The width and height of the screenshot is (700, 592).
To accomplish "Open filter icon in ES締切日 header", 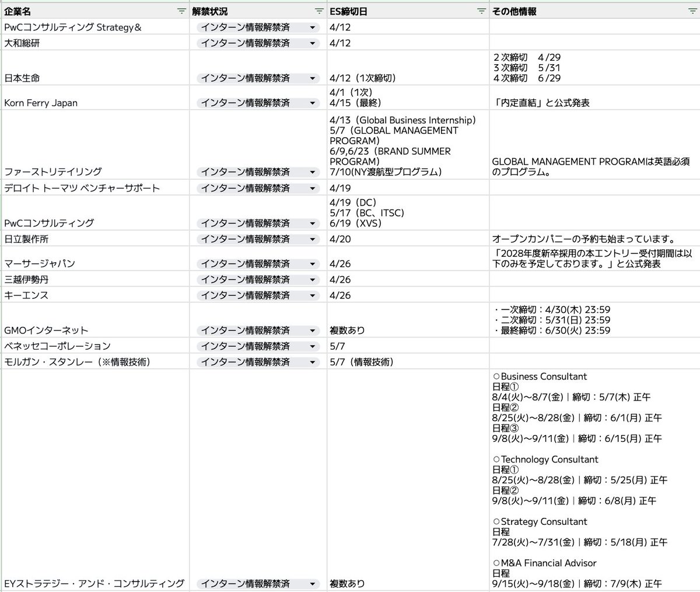I will point(481,11).
